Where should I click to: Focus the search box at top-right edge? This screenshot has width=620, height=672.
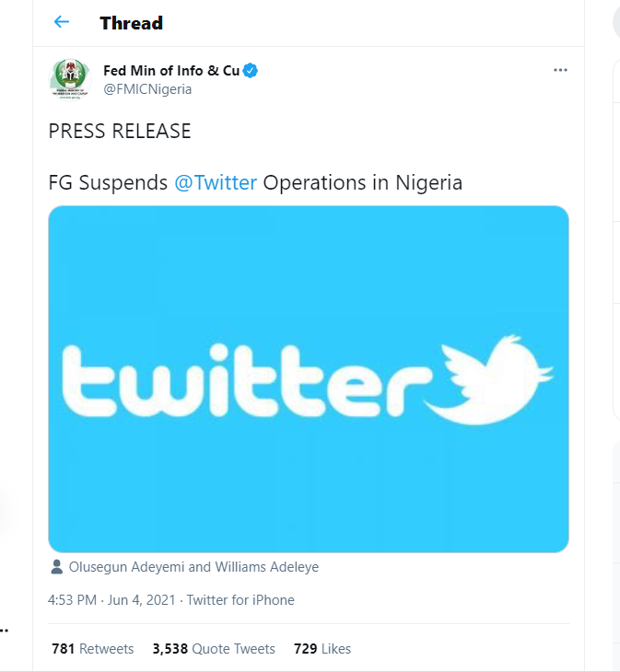pyautogui.click(x=615, y=22)
